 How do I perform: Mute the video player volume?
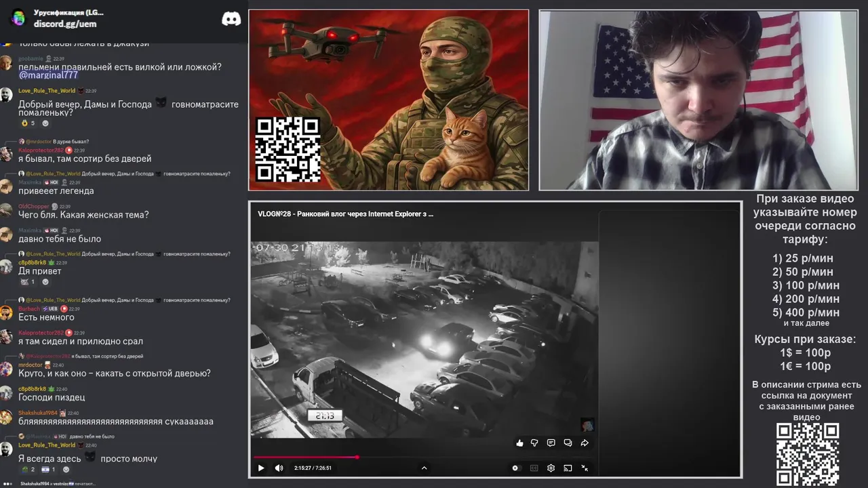coord(279,468)
